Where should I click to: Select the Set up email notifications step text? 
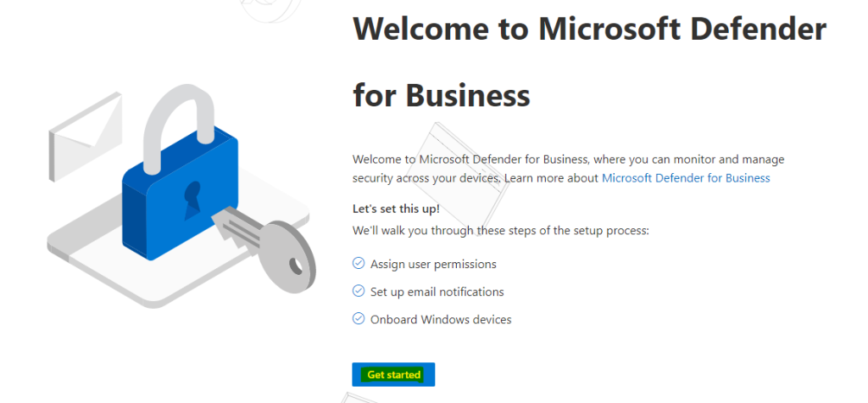point(437,292)
